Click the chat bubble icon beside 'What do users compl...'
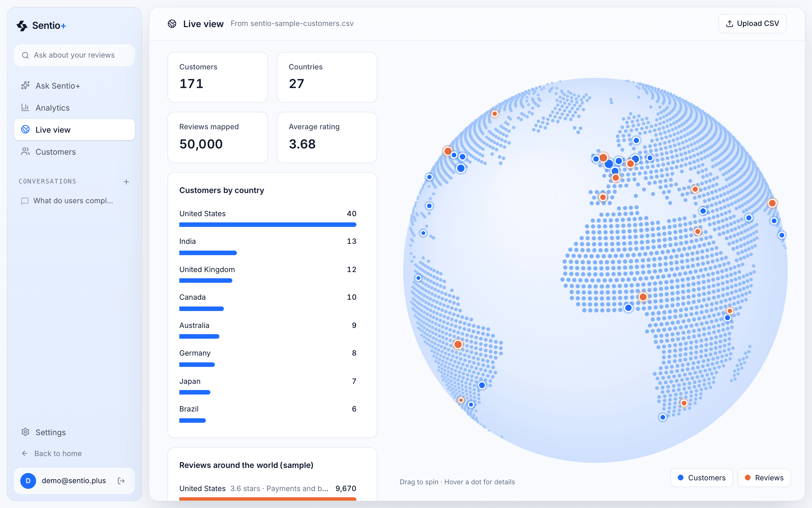 point(25,201)
